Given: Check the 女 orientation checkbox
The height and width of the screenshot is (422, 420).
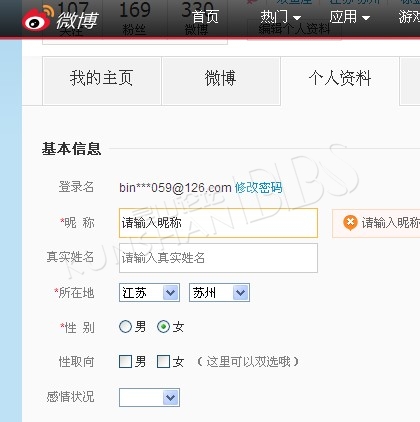Looking at the screenshot, I should click(x=163, y=361).
